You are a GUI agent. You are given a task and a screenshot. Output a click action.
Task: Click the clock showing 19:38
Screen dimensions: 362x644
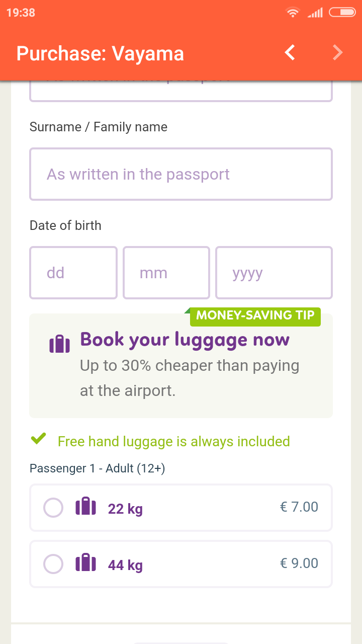pyautogui.click(x=20, y=12)
